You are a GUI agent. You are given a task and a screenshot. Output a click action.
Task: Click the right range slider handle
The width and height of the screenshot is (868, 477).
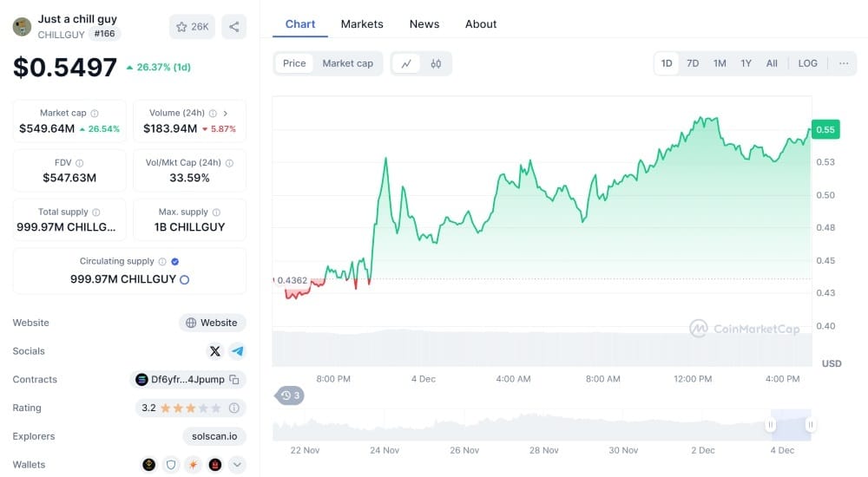coord(810,425)
